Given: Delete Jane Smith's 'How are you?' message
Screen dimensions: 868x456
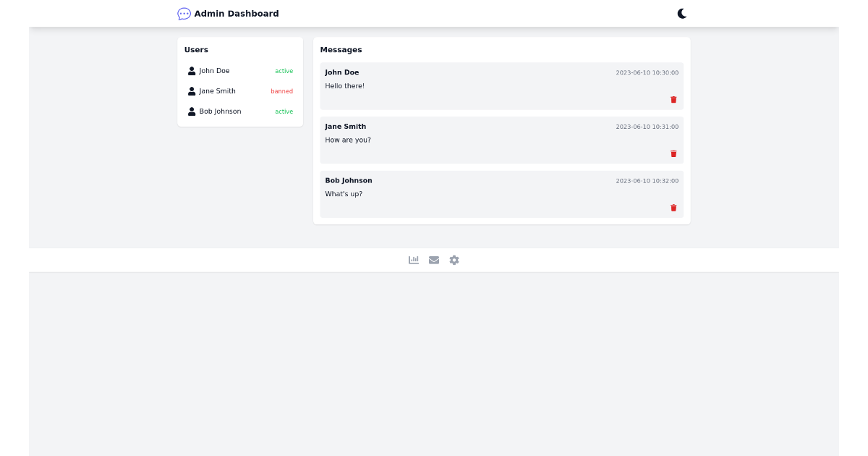Looking at the screenshot, I should 673,153.
